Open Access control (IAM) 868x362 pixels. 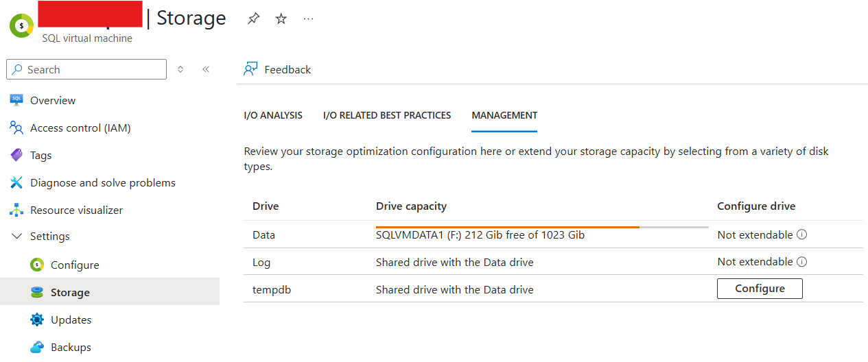(x=80, y=128)
